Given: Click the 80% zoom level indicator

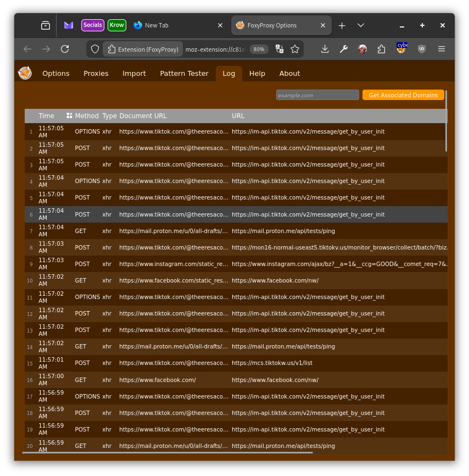Looking at the screenshot, I should (x=259, y=49).
